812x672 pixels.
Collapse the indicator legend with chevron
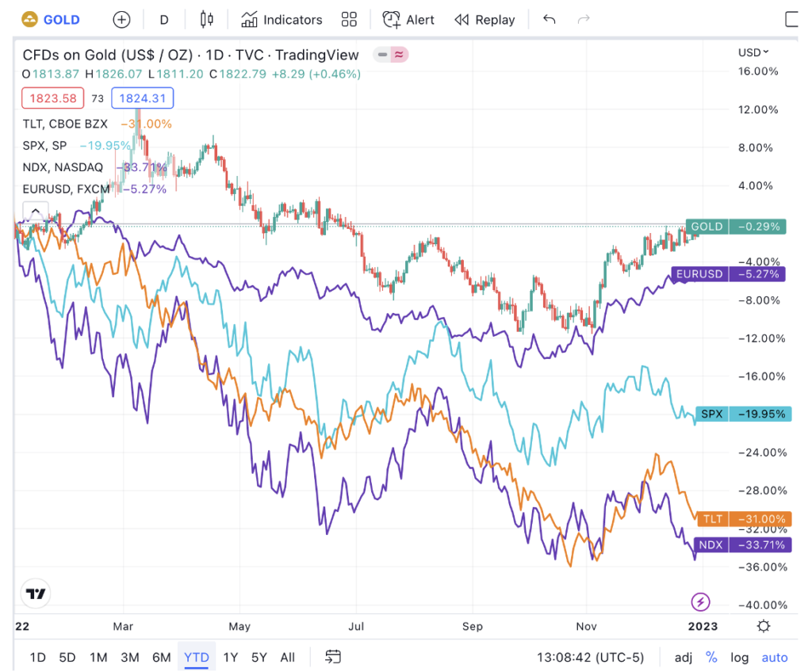[34, 212]
